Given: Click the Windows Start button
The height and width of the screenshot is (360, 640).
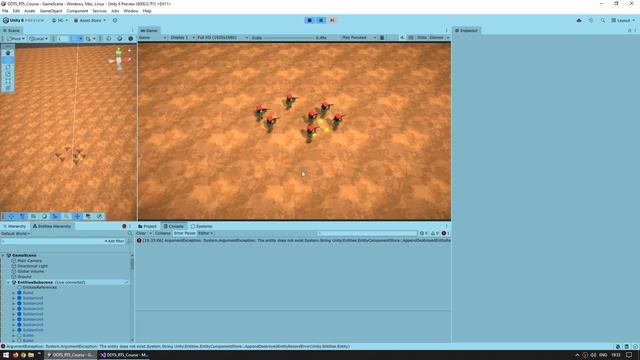Looking at the screenshot, I should tap(6, 355).
